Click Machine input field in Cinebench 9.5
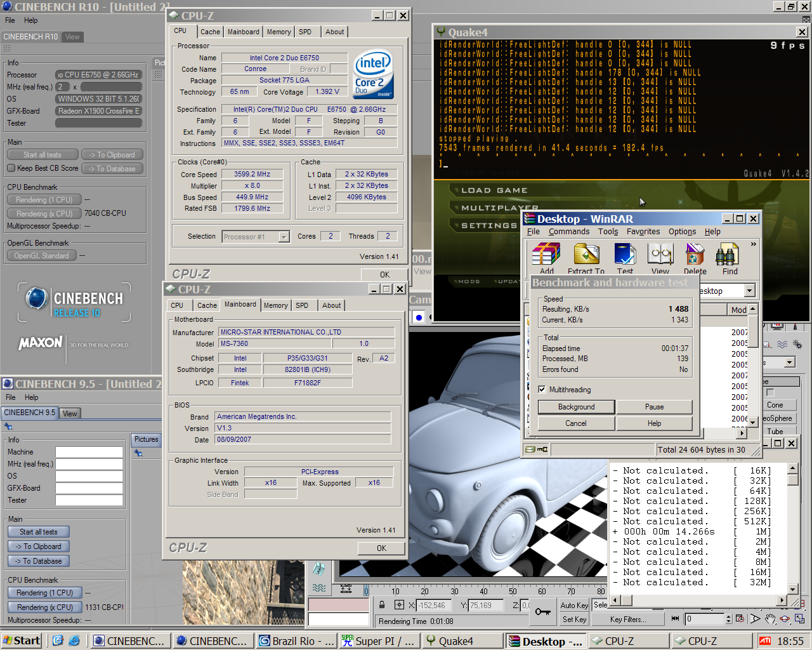The height and width of the screenshot is (650, 812). click(x=89, y=452)
